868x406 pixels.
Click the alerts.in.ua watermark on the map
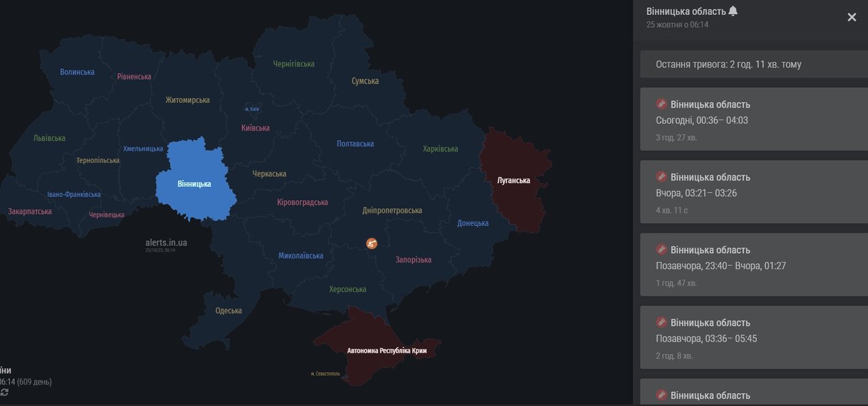pyautogui.click(x=166, y=242)
